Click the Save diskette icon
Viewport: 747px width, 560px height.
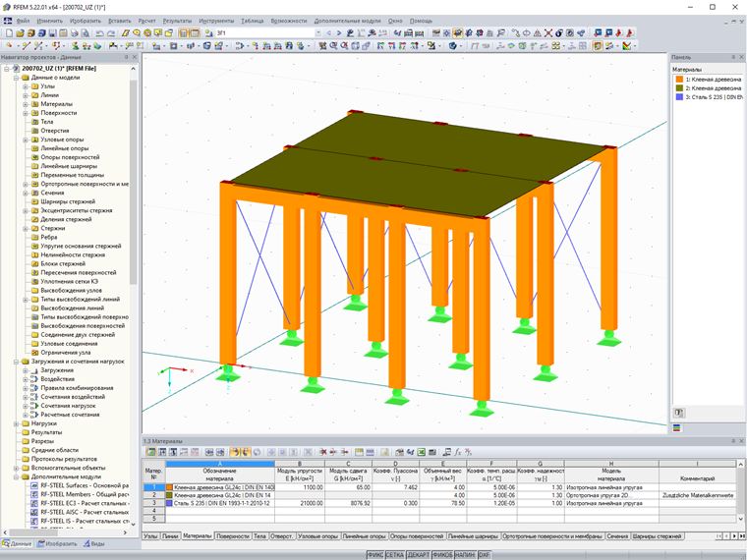pyautogui.click(x=52, y=32)
